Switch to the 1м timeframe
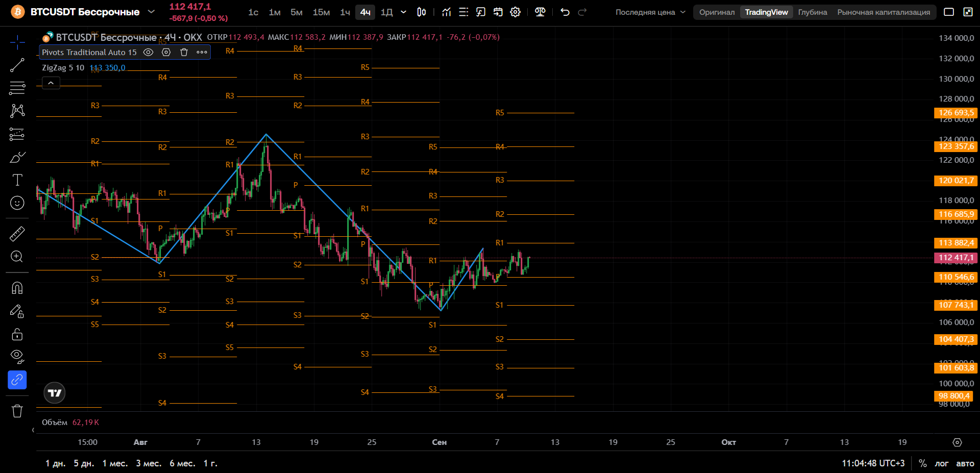Image resolution: width=980 pixels, height=473 pixels. (275, 12)
